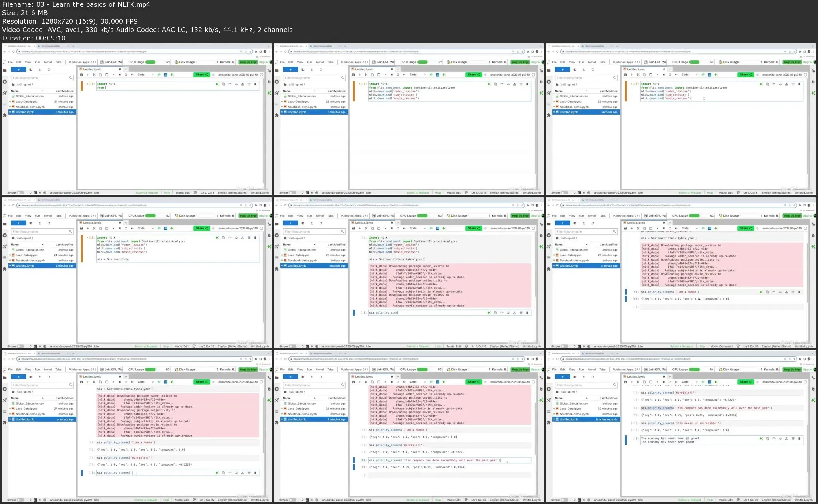Open Code cell-type dropdown, Ln 1, Col 22 frame
Image resolution: width=818 pixels, height=504 pixels.
pyautogui.click(x=145, y=382)
